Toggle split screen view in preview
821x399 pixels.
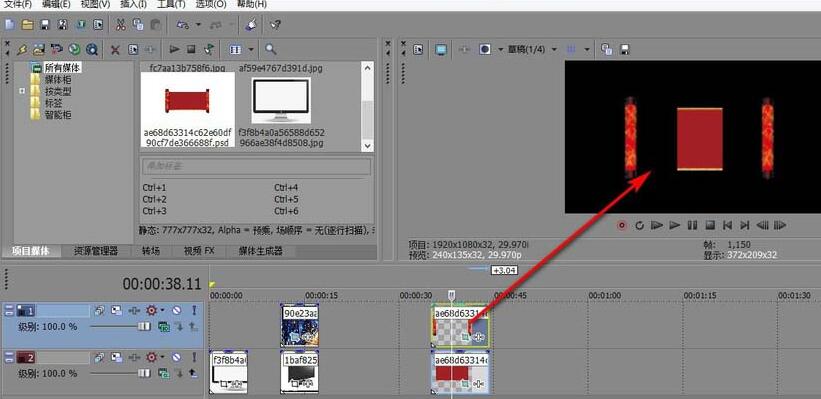click(x=485, y=49)
